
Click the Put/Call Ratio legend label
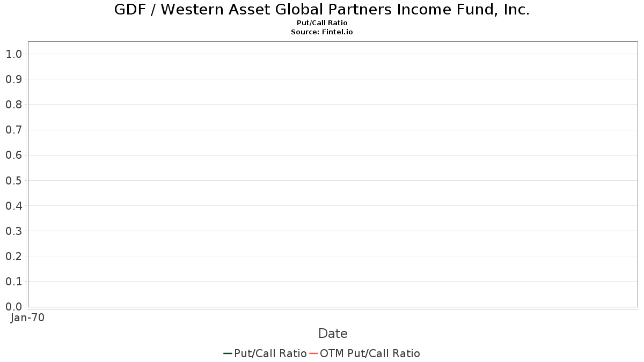(x=270, y=353)
